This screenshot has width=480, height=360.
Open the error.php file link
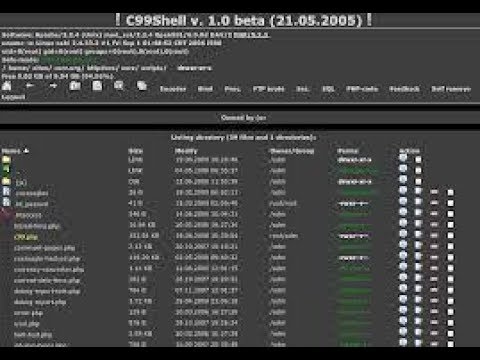point(28,313)
